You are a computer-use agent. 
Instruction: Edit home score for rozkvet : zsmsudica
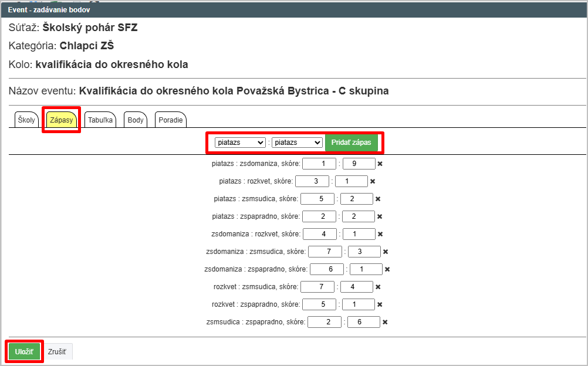[317, 287]
